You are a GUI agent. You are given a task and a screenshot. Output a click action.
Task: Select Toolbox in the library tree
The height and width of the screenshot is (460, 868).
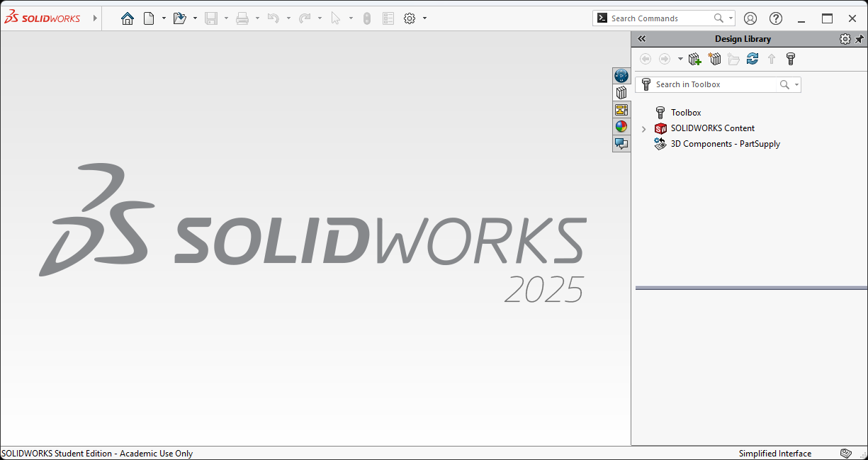click(x=685, y=113)
